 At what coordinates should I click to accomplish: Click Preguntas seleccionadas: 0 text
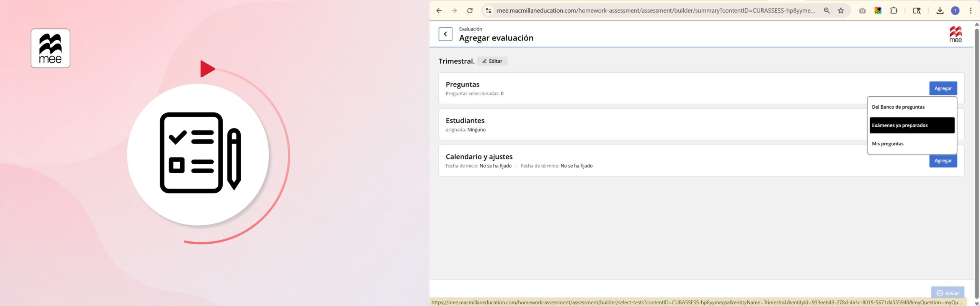click(474, 94)
